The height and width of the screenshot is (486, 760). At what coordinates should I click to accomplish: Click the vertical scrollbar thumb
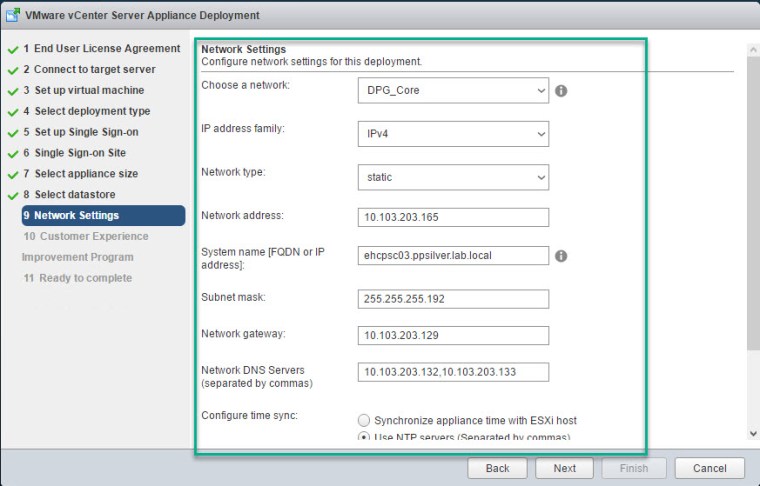pyautogui.click(x=753, y=203)
